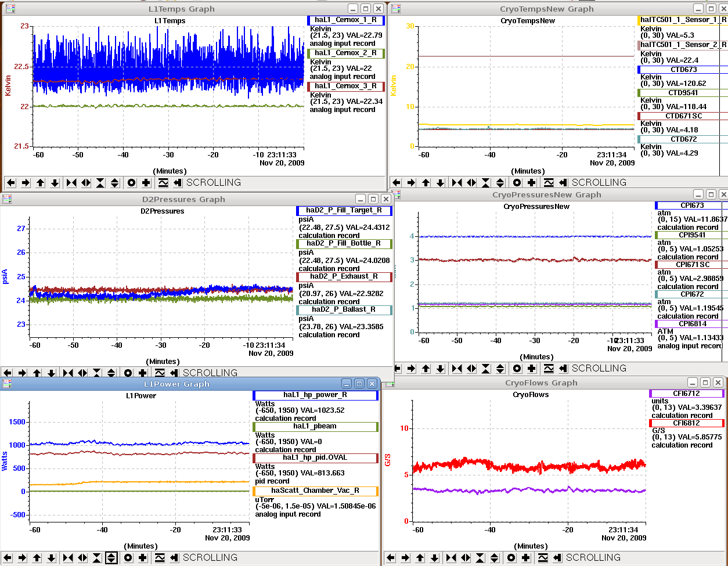The height and width of the screenshot is (566, 728).
Task: Select the haD2_P_Exhaust_R curve legend
Action: 344,276
